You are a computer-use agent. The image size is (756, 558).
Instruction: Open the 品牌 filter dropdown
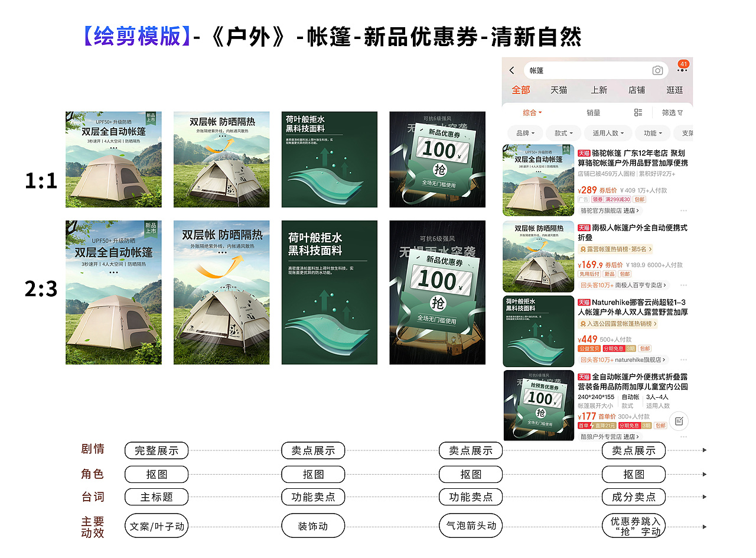pos(525,133)
